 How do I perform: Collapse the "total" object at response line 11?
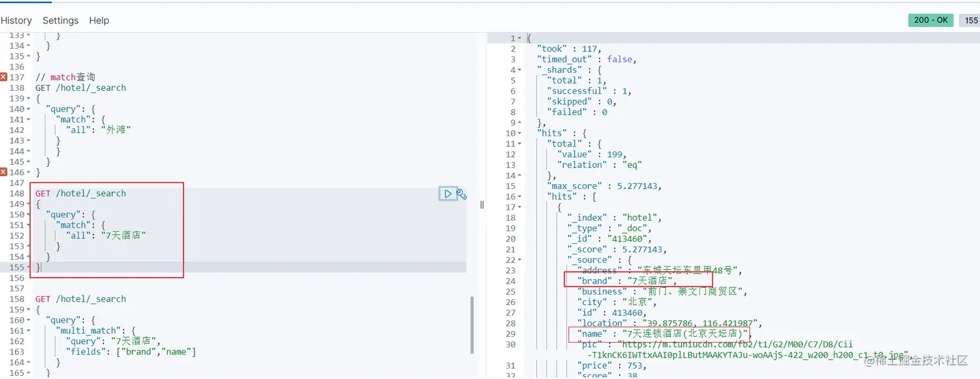pyautogui.click(x=520, y=144)
